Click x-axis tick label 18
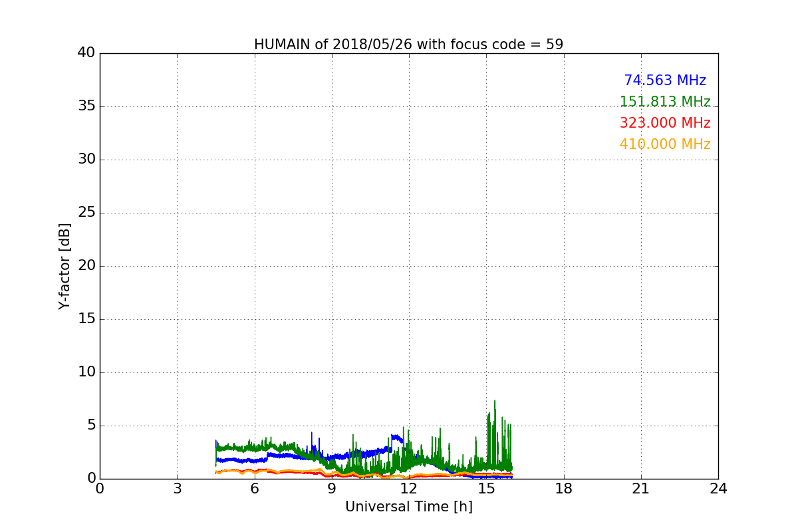The image size is (798, 532). pyautogui.click(x=564, y=489)
